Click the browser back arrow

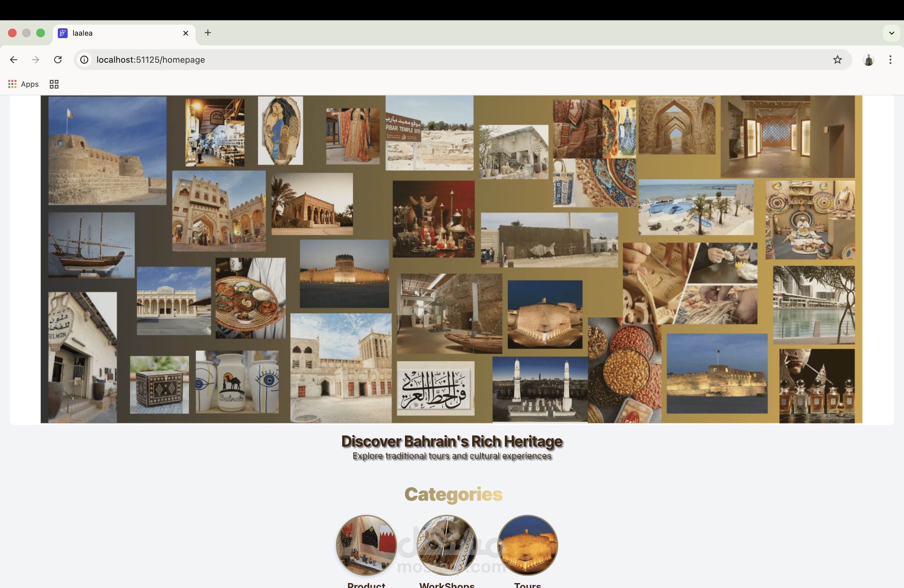(14, 60)
